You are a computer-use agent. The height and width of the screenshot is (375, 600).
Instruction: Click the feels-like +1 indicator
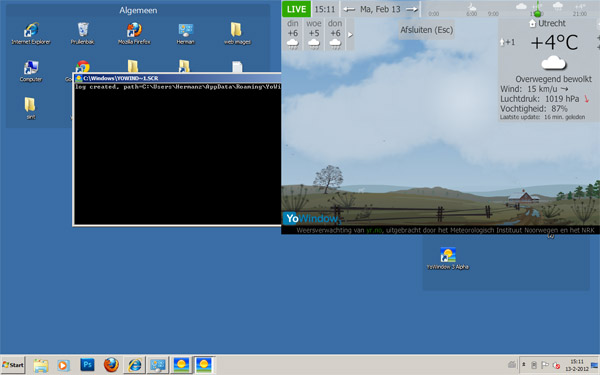(508, 42)
